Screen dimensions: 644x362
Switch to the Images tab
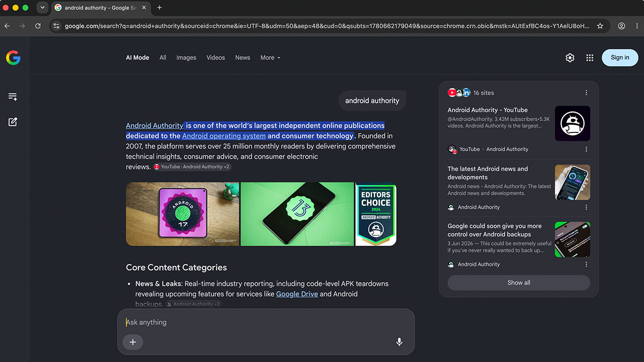tap(186, 58)
